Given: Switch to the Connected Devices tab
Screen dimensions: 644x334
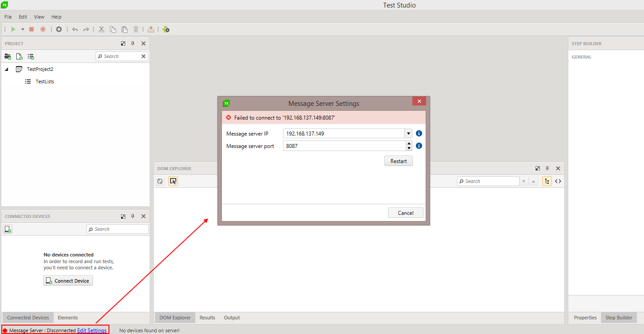Looking at the screenshot, I should point(28,318).
